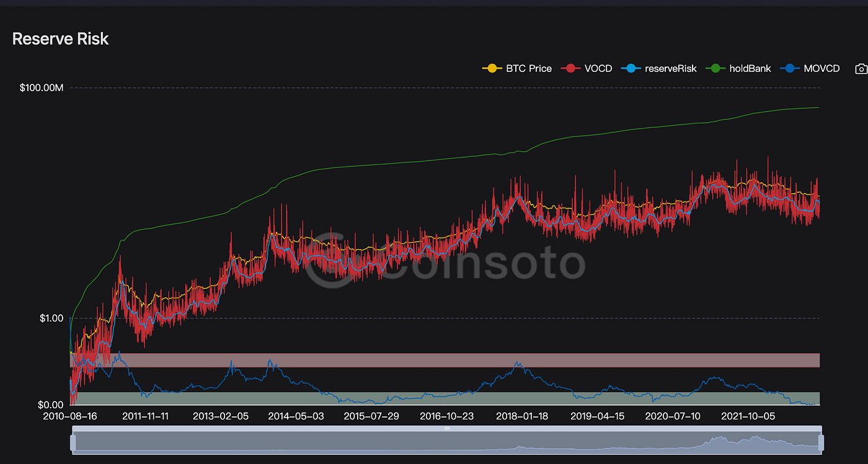Click the 2018-01-18 date label

[x=523, y=416]
